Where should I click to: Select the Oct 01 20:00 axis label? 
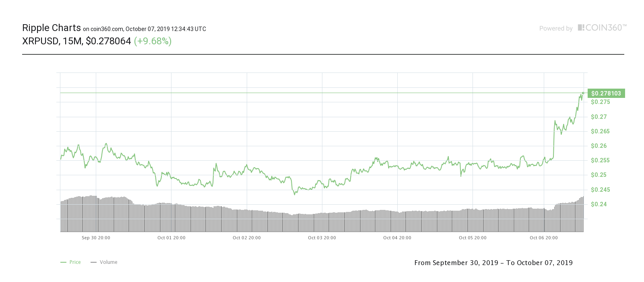click(x=171, y=238)
